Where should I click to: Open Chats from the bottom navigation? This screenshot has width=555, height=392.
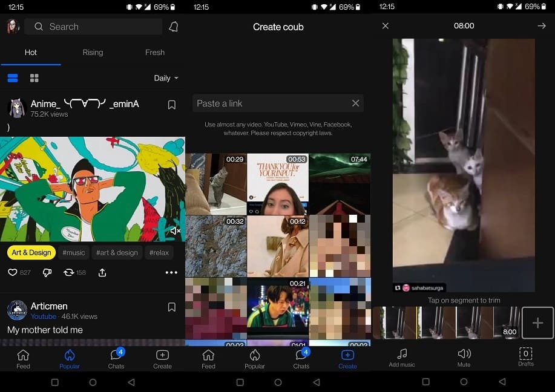point(116,358)
